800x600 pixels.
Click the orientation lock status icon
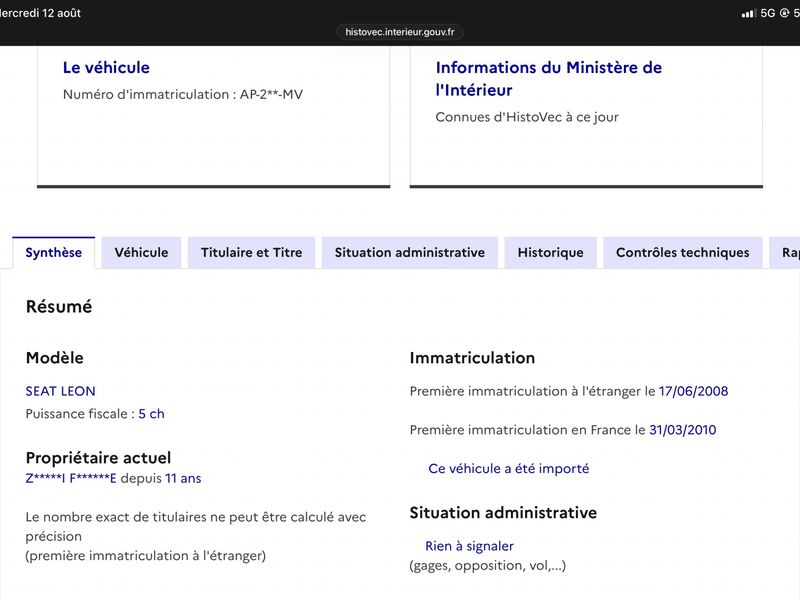(785, 13)
